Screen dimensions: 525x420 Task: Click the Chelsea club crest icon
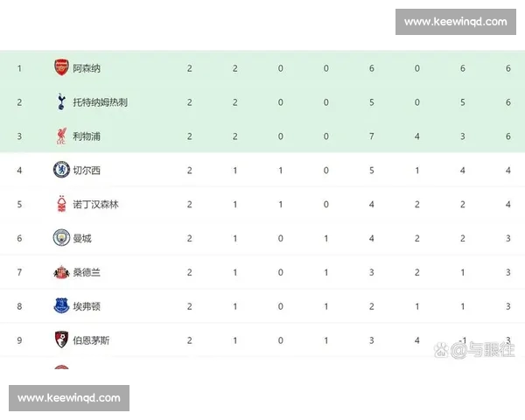(61, 170)
